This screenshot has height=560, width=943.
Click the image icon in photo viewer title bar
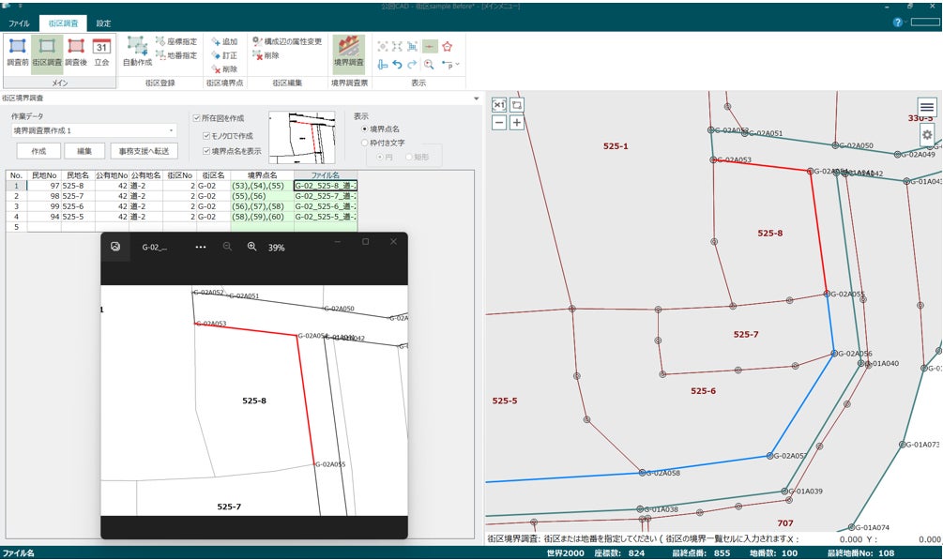point(115,247)
